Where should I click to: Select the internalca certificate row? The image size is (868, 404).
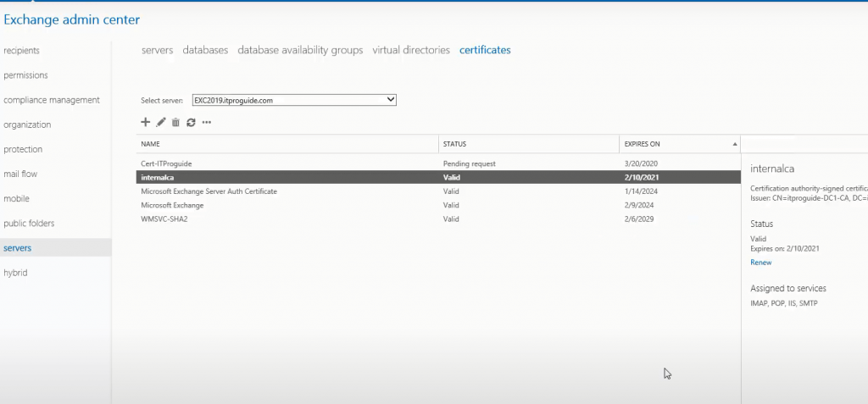coord(438,178)
